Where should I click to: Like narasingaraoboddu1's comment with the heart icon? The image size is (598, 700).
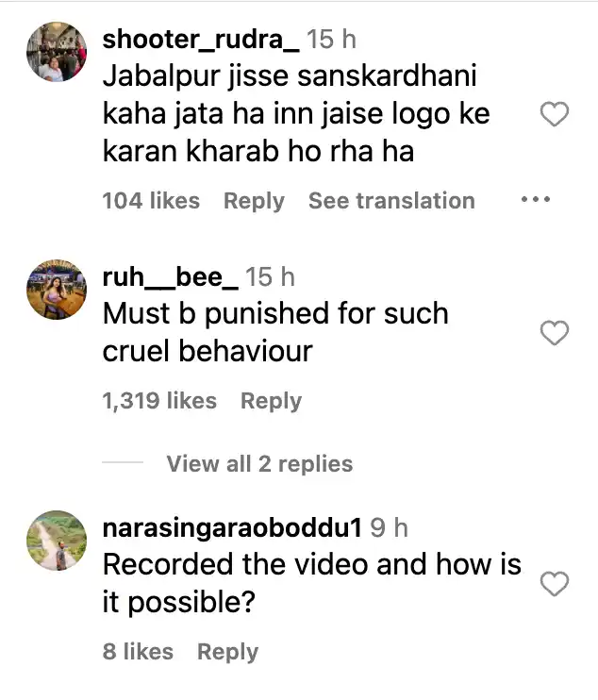click(555, 583)
